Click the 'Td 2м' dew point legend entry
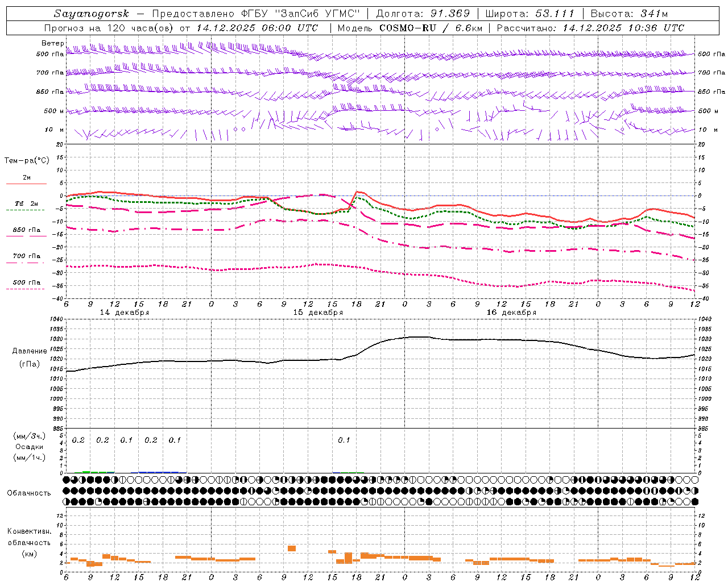 pyautogui.click(x=27, y=203)
